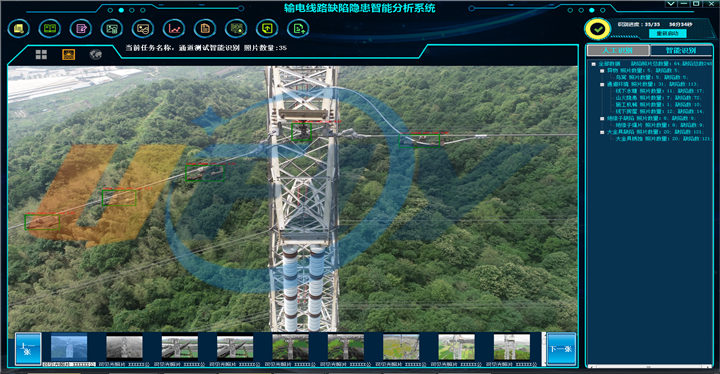Click the green open-book icon in toolbar

[x=50, y=29]
